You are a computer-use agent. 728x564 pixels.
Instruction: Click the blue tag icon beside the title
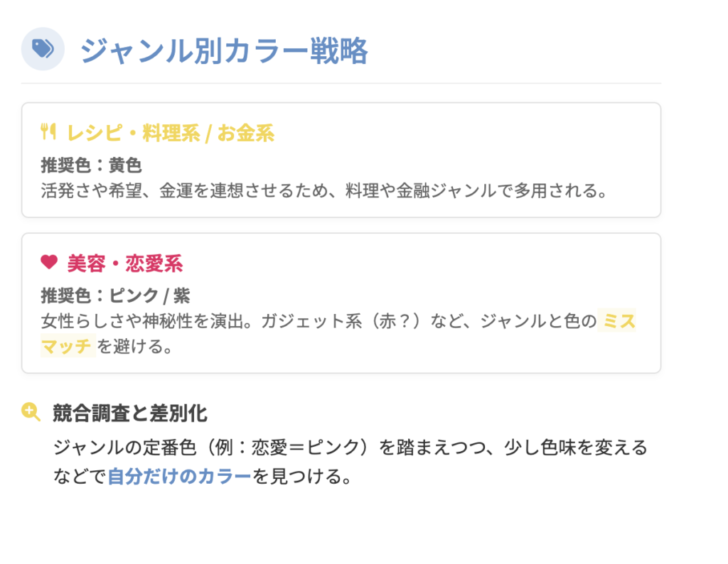click(43, 49)
